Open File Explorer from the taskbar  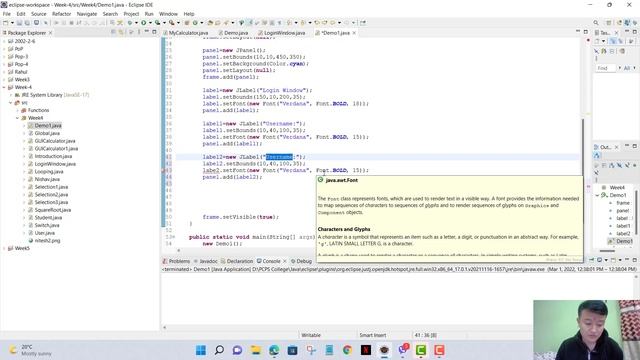pos(256,350)
